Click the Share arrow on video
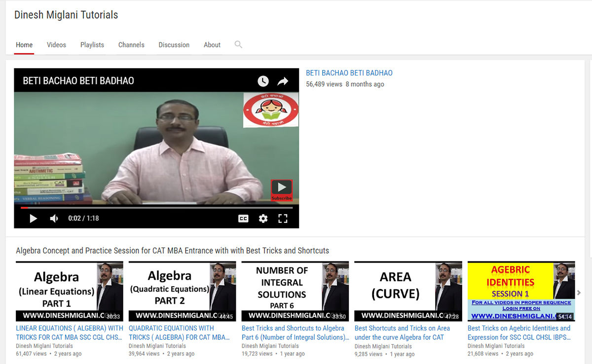 tap(283, 81)
